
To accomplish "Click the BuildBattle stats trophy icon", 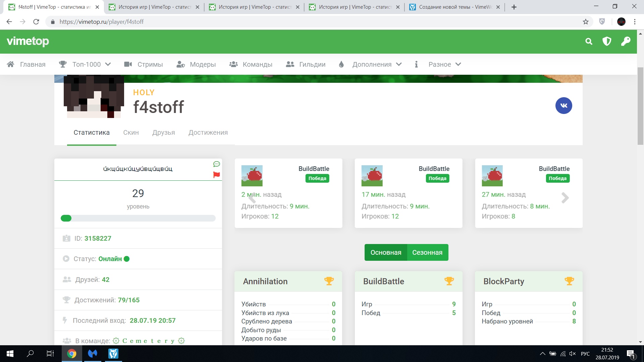I will [x=449, y=281].
